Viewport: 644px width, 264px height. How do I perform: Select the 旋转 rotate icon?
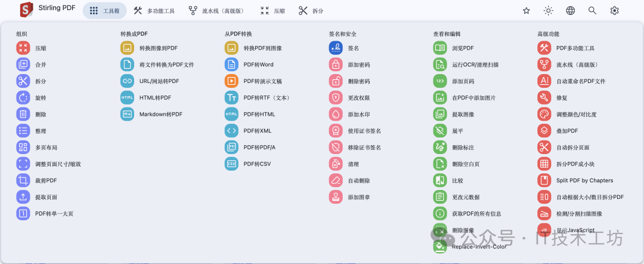tap(23, 98)
